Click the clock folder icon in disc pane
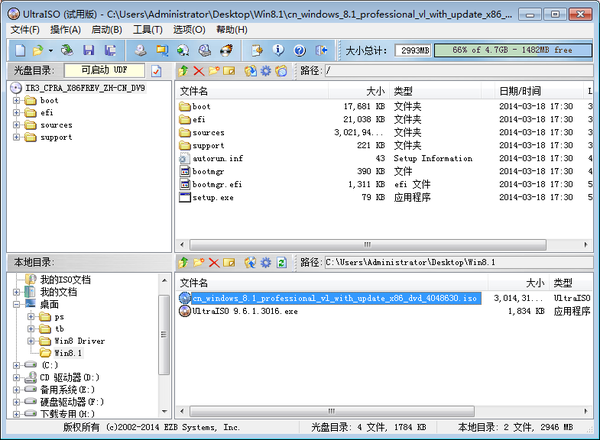Image resolution: width=600 pixels, height=440 pixels. click(x=281, y=71)
